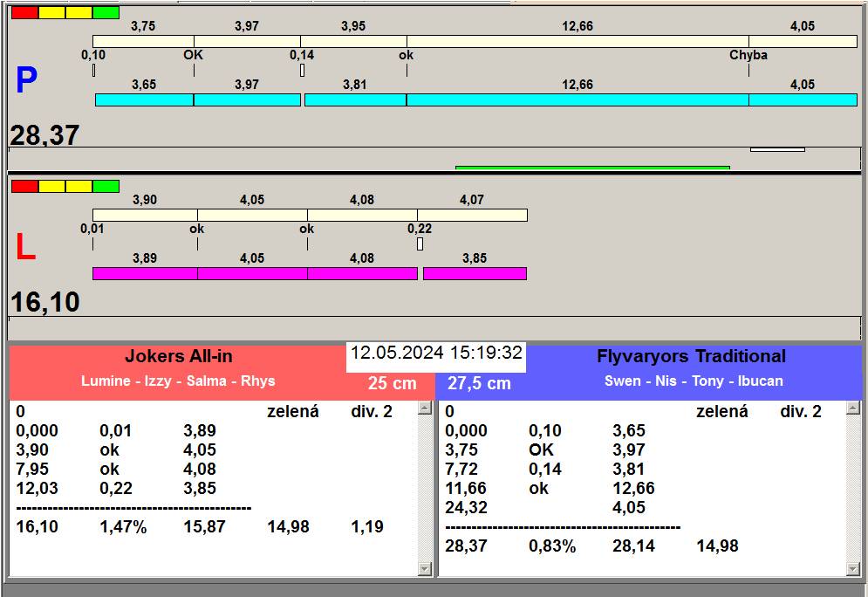Viewport: 868px width, 597px height.
Task: Click the Chyba label in lane P
Action: [x=748, y=55]
